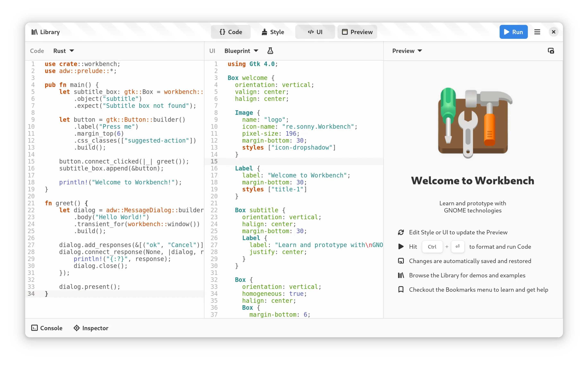
Task: Click the Workbench logo image
Action: tap(473, 123)
